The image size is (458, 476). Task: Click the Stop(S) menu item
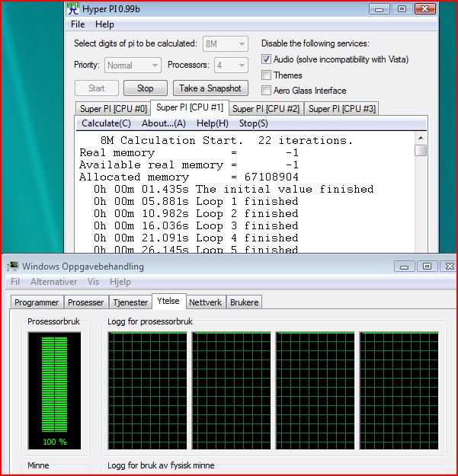pyautogui.click(x=254, y=123)
